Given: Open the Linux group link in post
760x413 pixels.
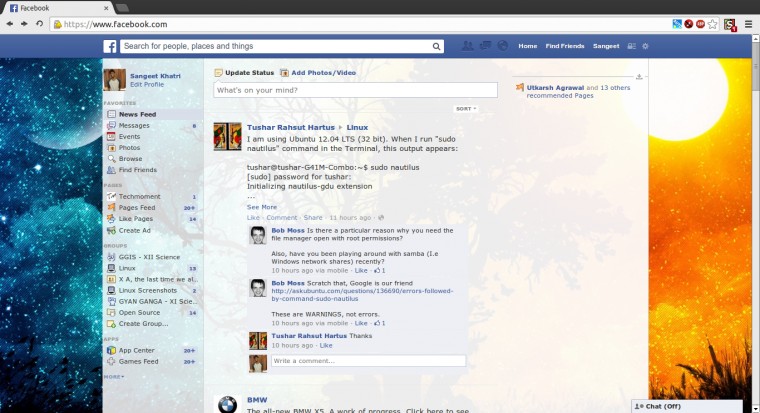Looking at the screenshot, I should pos(357,127).
